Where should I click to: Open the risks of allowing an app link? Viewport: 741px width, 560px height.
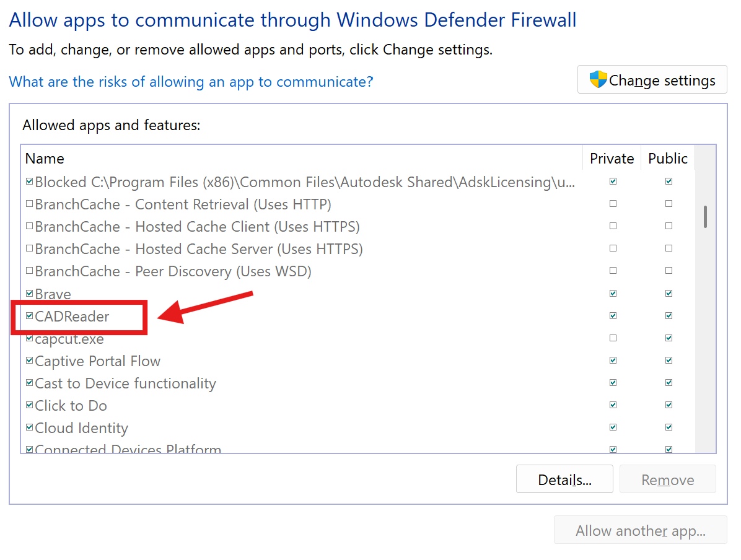[x=191, y=82]
